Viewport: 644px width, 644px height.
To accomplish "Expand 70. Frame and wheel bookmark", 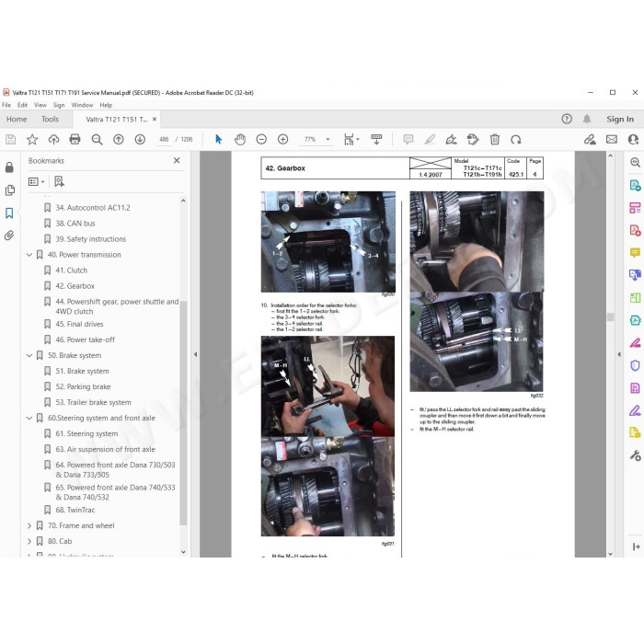I will [x=29, y=525].
